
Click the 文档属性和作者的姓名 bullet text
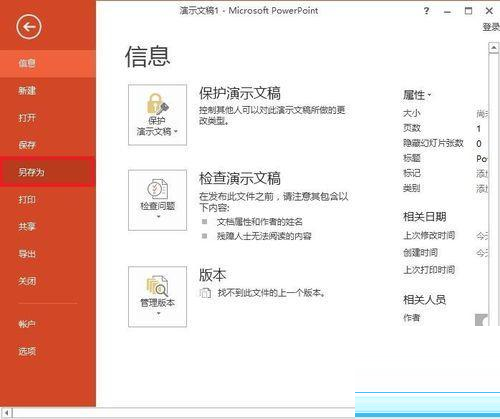click(260, 222)
